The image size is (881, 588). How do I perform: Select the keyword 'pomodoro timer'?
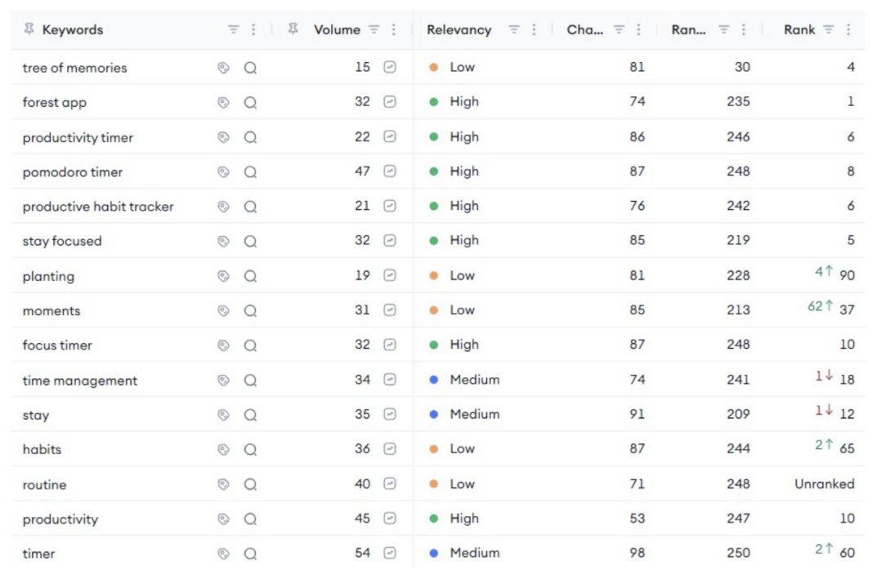click(x=73, y=172)
